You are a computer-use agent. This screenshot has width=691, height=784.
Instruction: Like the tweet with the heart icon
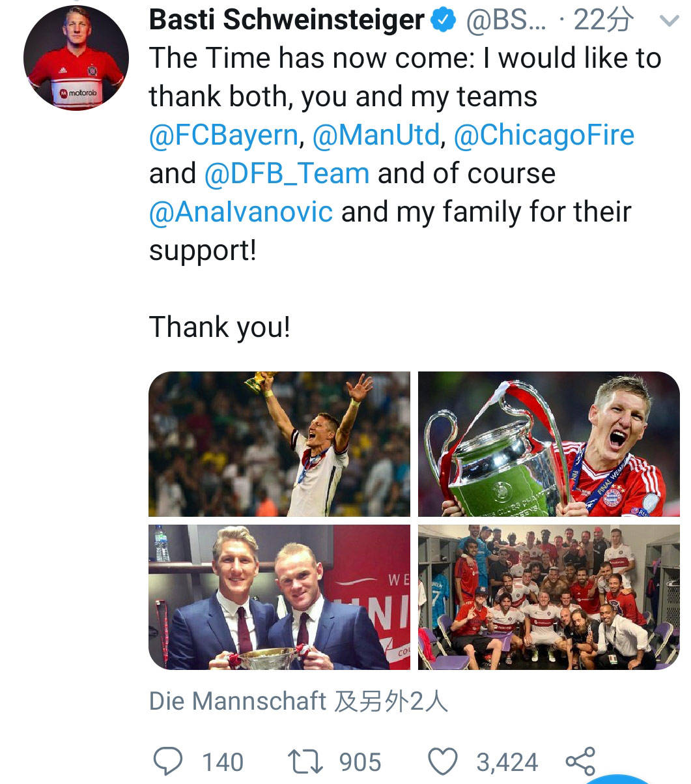pyautogui.click(x=444, y=761)
